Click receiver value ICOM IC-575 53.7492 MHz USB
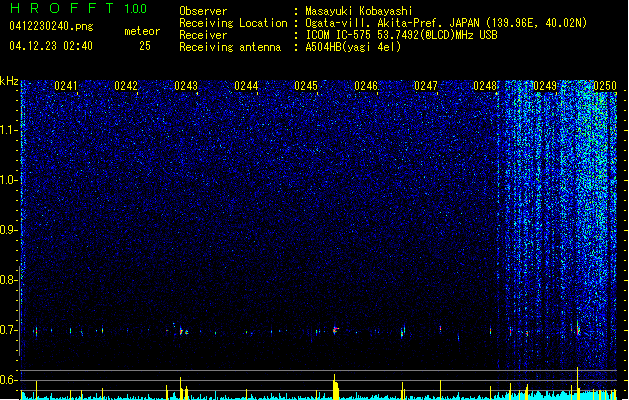Screen dimensions: 629x400 coord(401,35)
